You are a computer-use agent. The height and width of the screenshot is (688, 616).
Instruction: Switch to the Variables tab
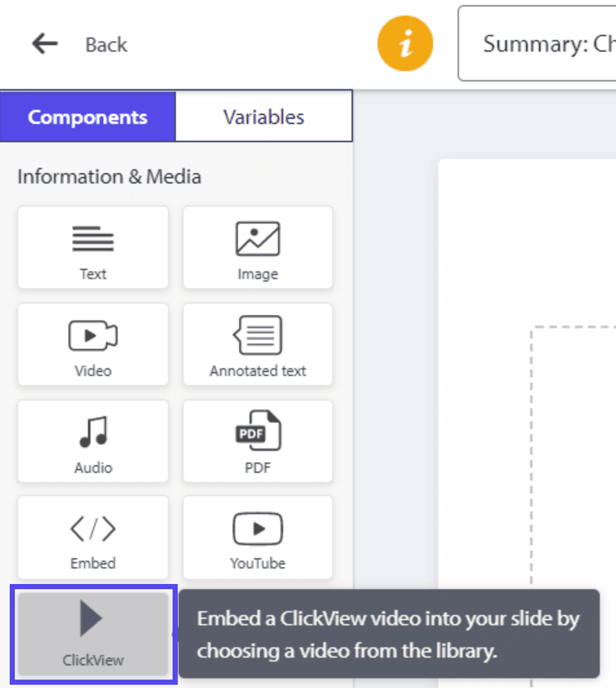pos(263,117)
